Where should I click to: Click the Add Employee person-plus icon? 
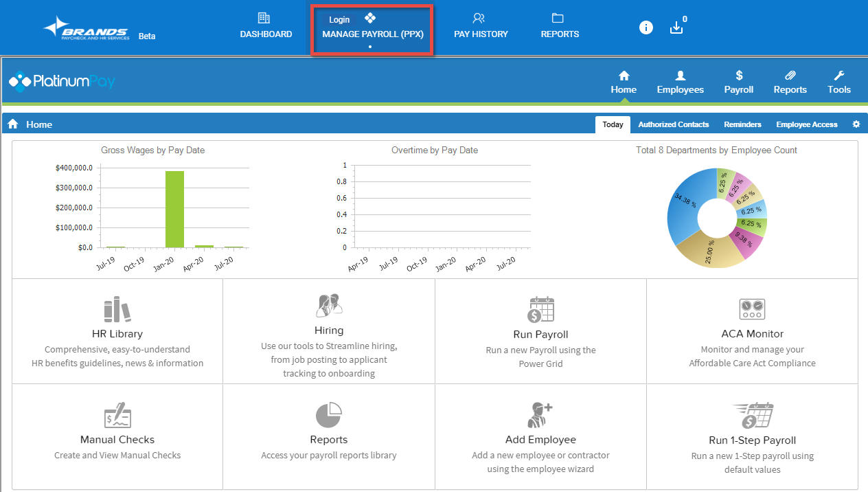tap(540, 415)
